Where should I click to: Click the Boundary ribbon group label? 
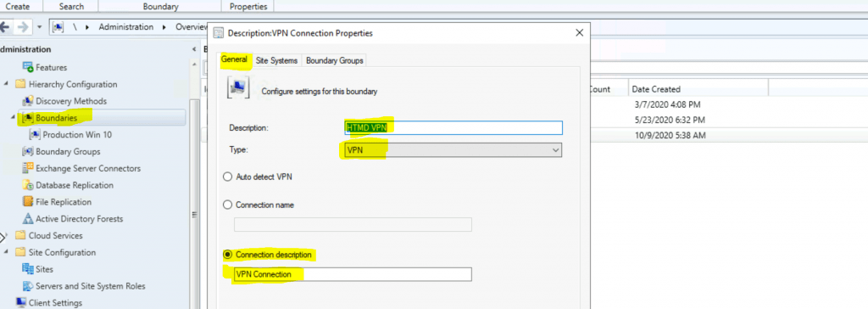tap(160, 7)
